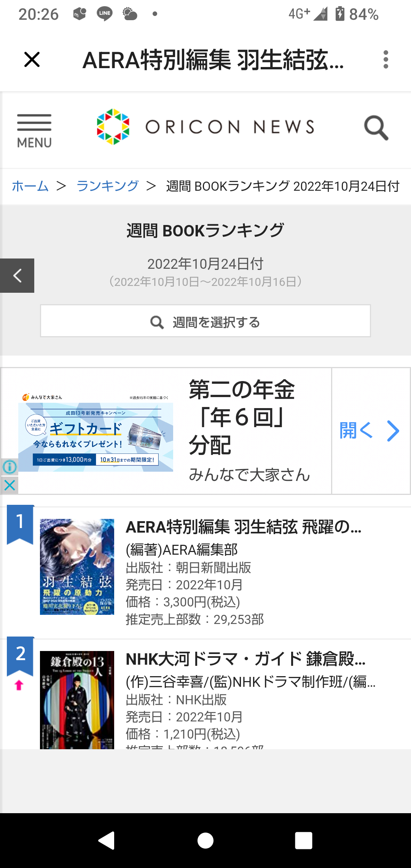Image resolution: width=411 pixels, height=868 pixels.
Task: Open 鎌倉殿の13人 book cover
Action: (x=77, y=700)
